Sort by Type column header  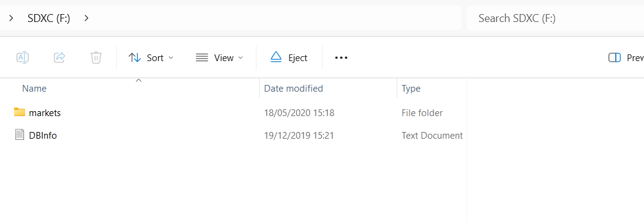pyautogui.click(x=411, y=89)
